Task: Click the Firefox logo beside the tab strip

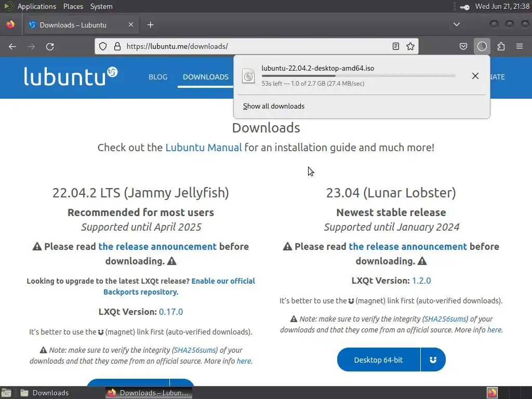Action: (10, 24)
